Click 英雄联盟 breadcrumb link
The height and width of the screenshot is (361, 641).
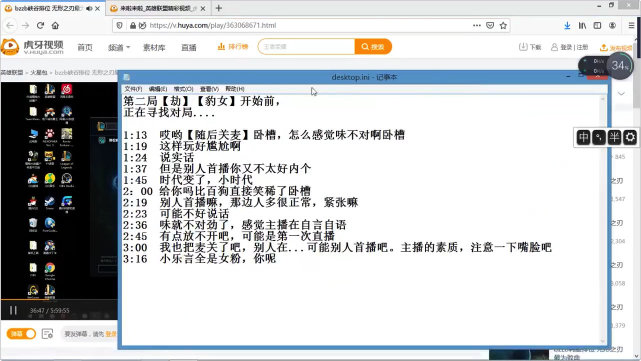coord(12,72)
